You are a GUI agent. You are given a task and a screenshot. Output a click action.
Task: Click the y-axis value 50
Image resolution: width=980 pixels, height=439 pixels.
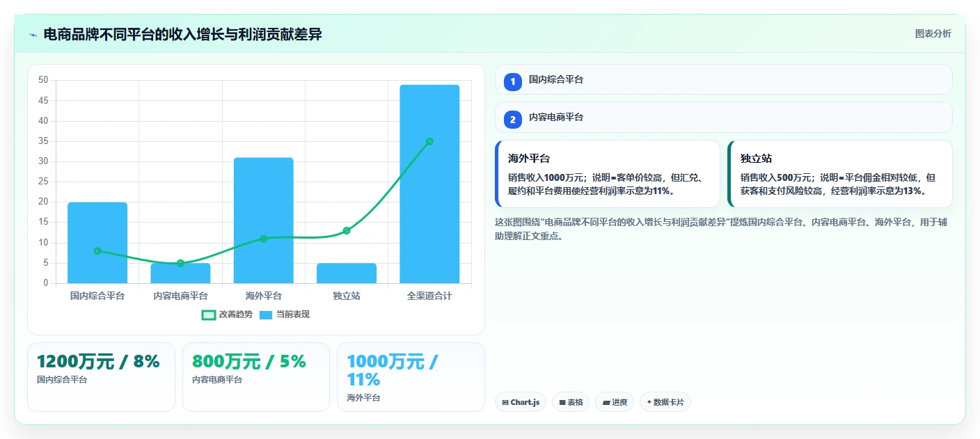click(43, 80)
